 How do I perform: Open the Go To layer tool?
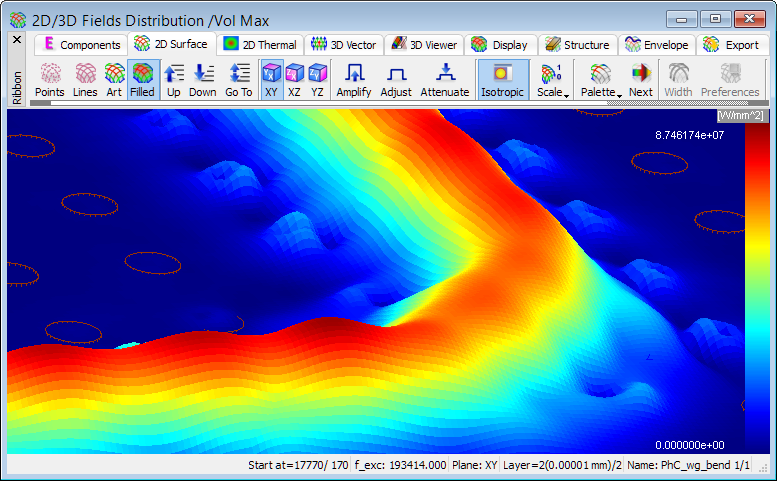(238, 80)
